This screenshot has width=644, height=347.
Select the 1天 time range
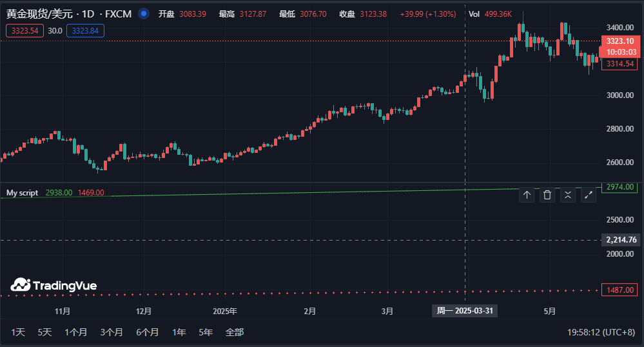(18, 332)
